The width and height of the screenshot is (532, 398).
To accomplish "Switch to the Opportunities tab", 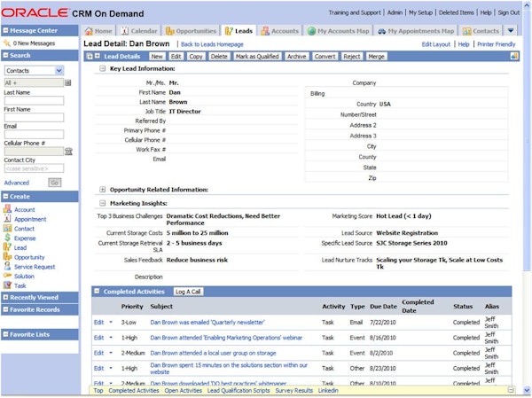I will pos(191,31).
